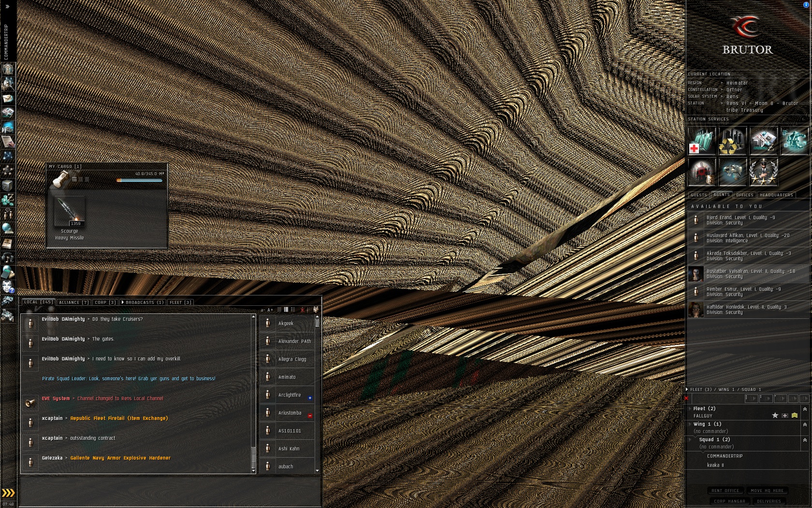Click the blue icon in top-right corner
Image resolution: width=812 pixels, height=508 pixels.
[806, 5]
